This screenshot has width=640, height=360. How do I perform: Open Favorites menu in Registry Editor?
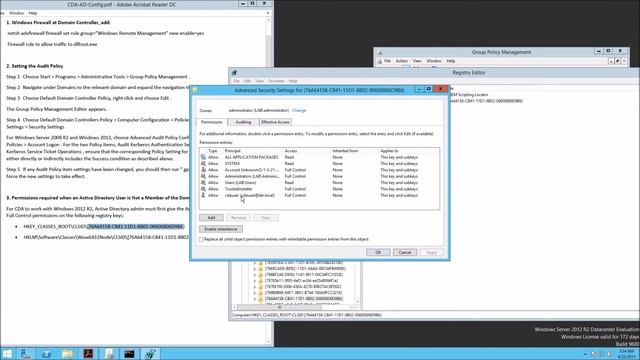(276, 81)
